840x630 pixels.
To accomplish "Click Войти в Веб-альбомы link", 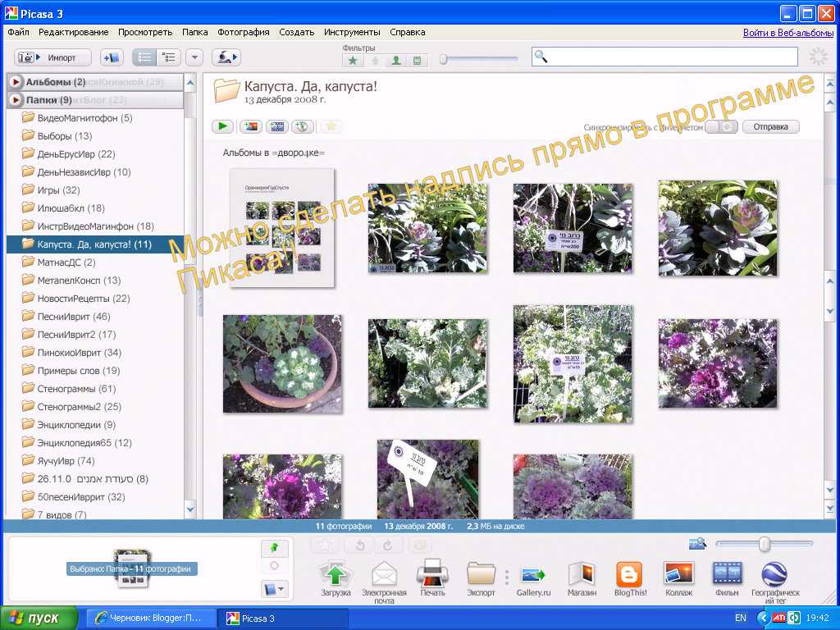I will pyautogui.click(x=787, y=33).
